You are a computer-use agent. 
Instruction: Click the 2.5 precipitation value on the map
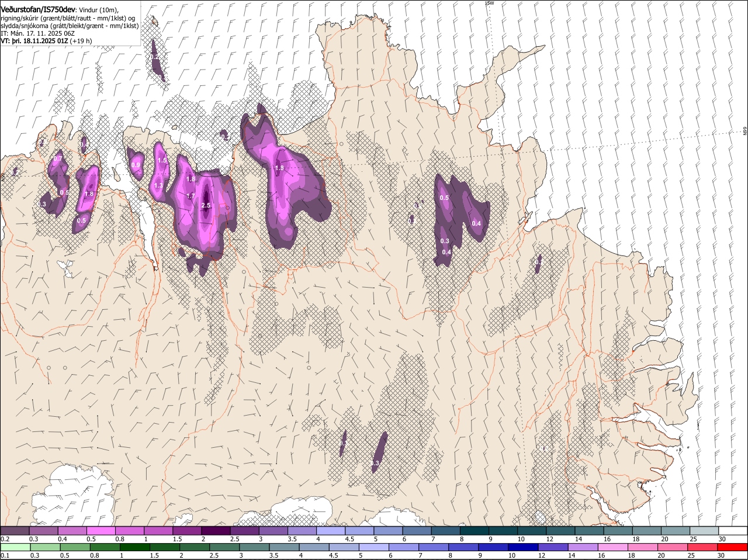[x=206, y=206]
